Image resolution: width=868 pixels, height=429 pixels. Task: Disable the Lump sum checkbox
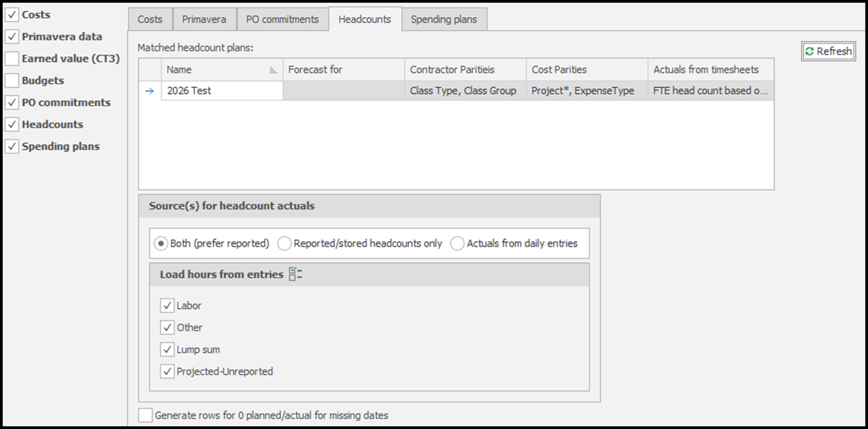(x=167, y=350)
